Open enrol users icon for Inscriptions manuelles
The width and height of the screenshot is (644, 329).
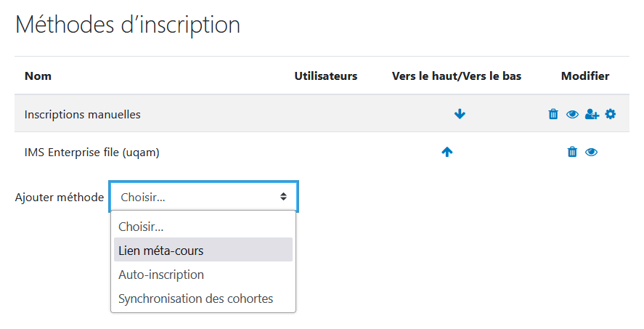tap(592, 114)
